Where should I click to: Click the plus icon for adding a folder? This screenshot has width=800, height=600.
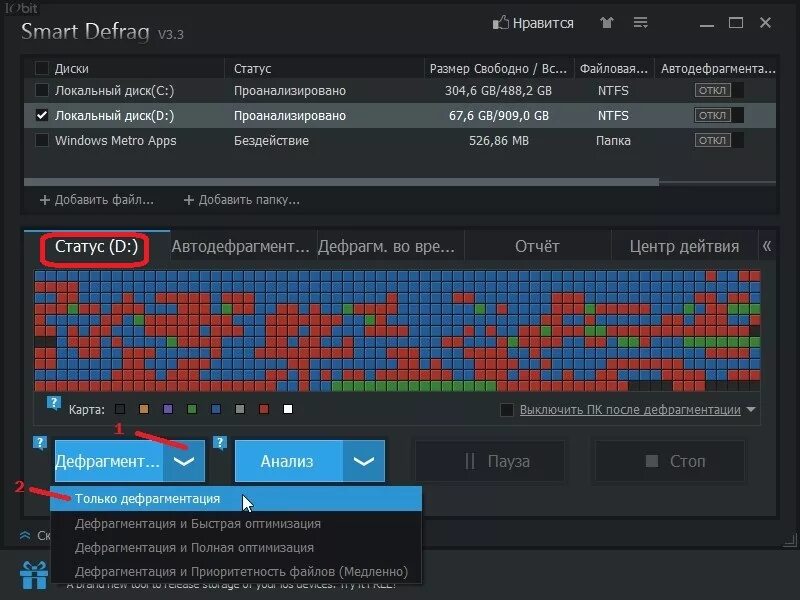click(x=189, y=200)
